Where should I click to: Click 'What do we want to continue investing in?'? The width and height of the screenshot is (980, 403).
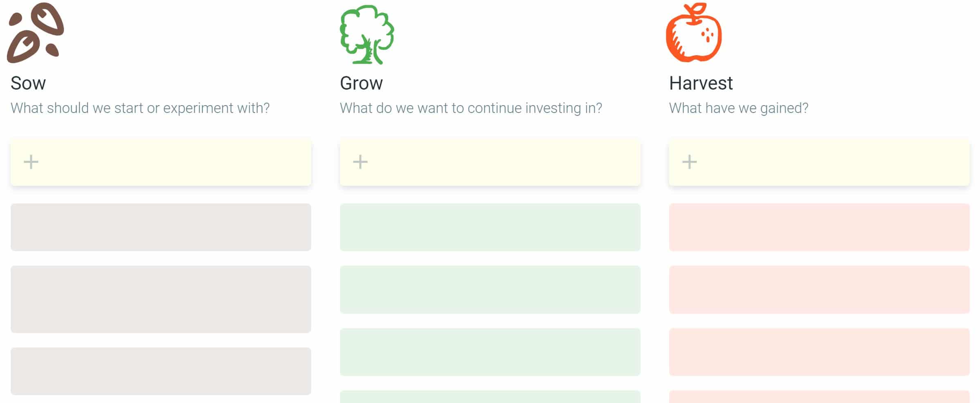pos(471,108)
